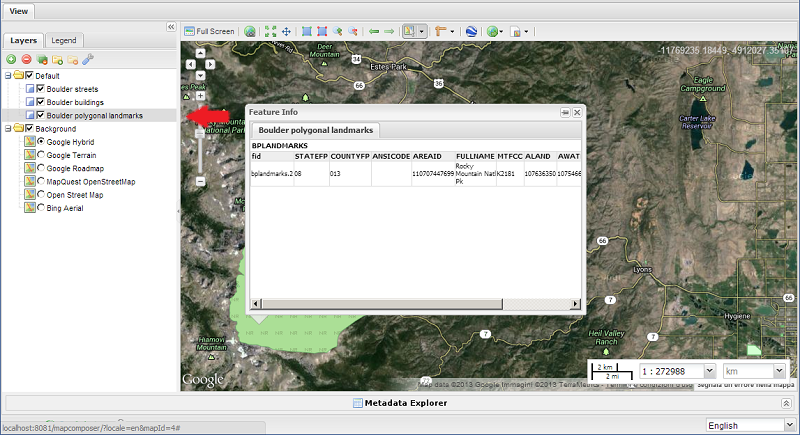This screenshot has width=800, height=435.
Task: Open the English language dropdown
Action: click(789, 425)
